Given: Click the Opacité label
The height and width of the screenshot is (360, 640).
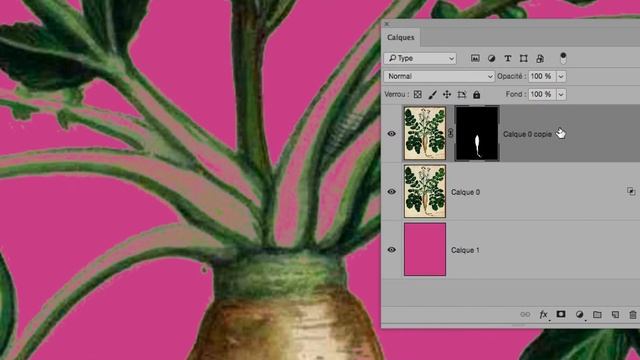Looking at the screenshot, I should tap(511, 76).
